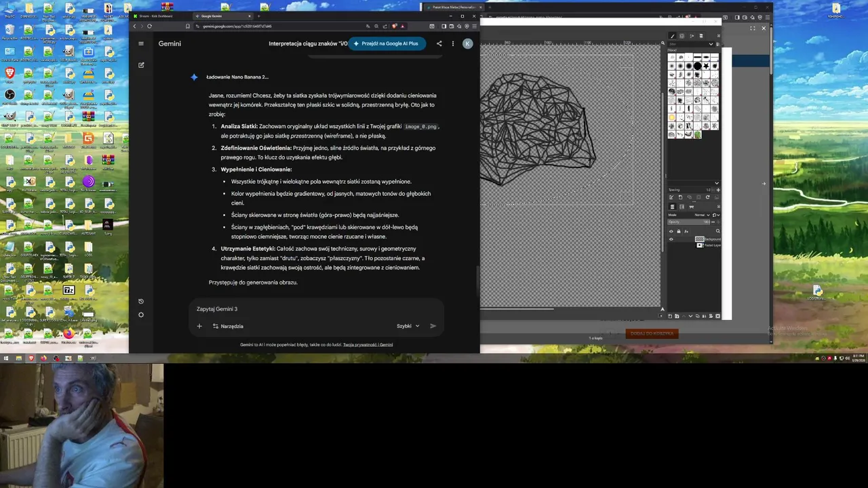Click the conversation title Interpretacja ciągu znaków

[x=308, y=43]
